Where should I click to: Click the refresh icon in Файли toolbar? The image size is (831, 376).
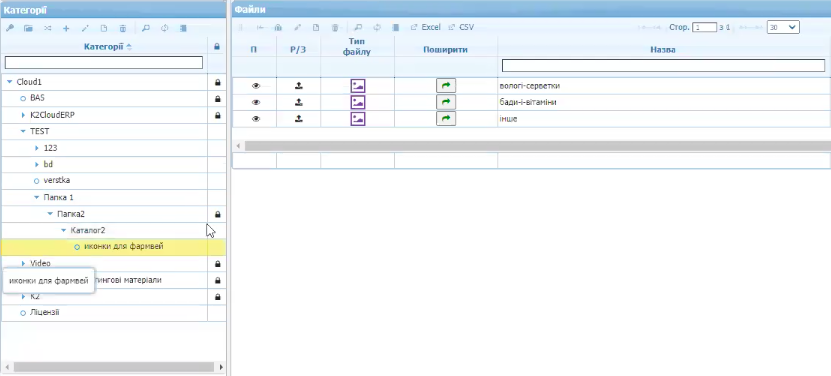[x=377, y=28]
